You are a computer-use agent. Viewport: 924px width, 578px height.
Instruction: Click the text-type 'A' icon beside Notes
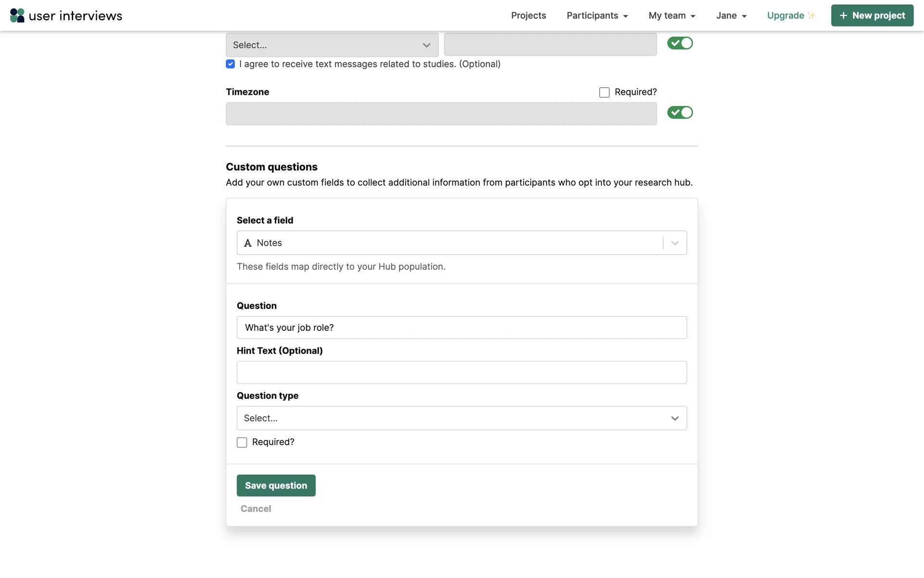point(248,243)
